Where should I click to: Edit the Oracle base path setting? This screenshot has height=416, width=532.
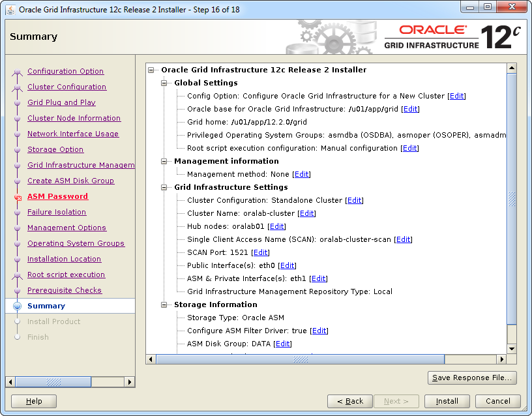(x=410, y=109)
